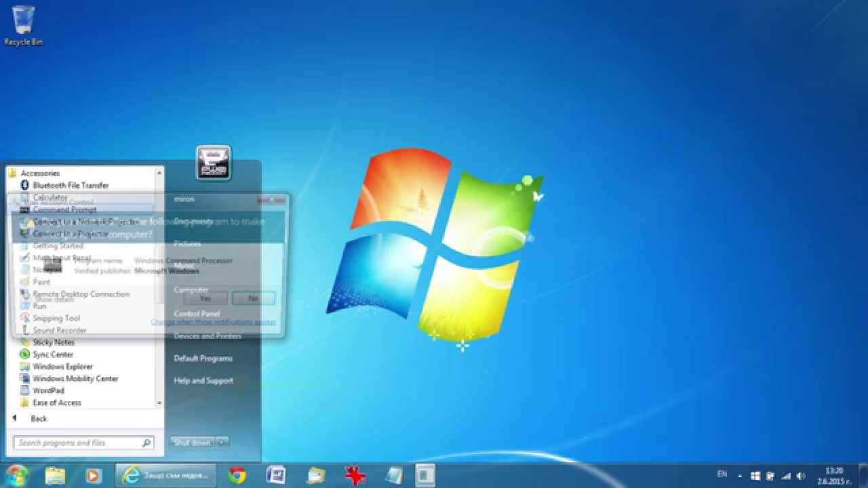Click Yes in the User Account Control dialog

point(205,298)
